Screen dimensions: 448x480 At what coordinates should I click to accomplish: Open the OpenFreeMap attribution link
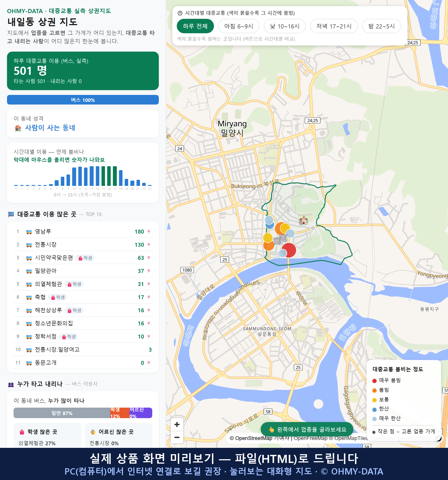click(310, 438)
